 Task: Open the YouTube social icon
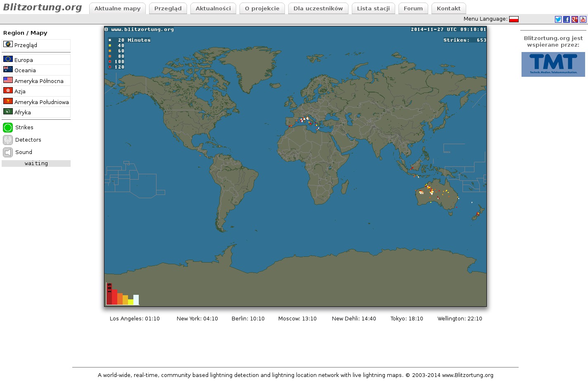[583, 19]
